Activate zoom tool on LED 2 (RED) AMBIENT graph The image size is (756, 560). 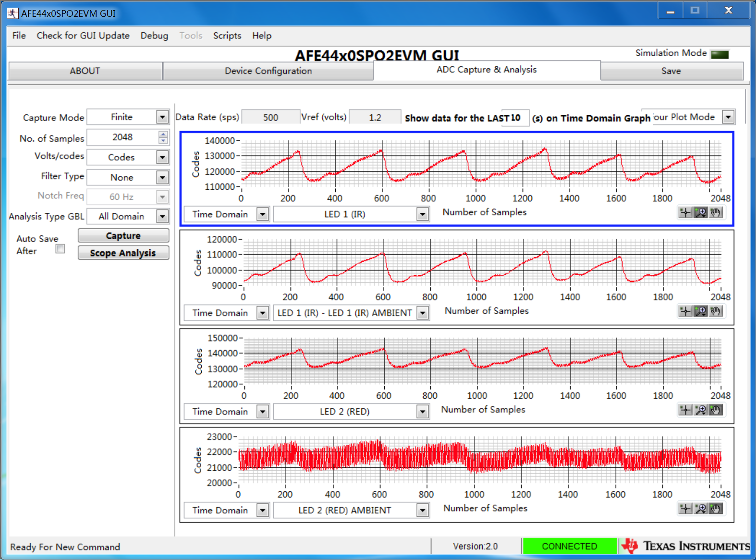click(701, 509)
